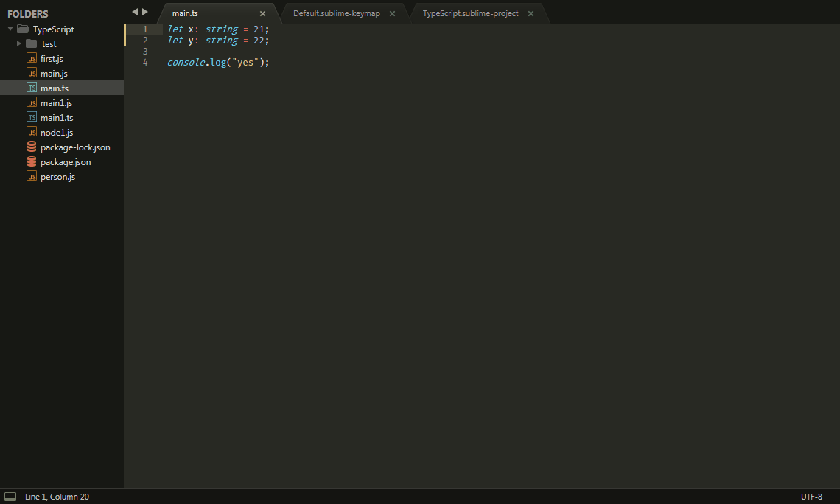This screenshot has width=840, height=504.
Task: Click line number 2 in the gutter
Action: coord(144,41)
